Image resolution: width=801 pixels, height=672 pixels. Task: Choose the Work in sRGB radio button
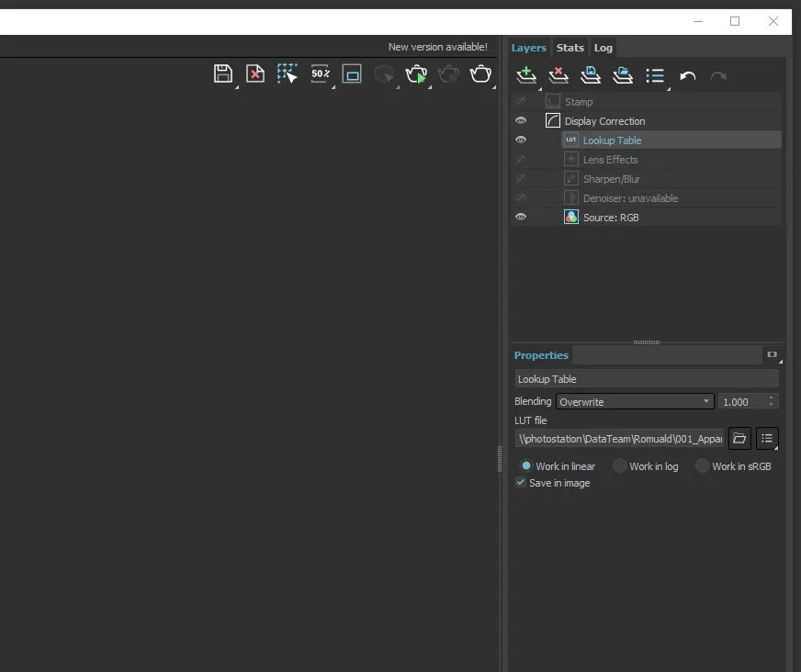tap(703, 465)
